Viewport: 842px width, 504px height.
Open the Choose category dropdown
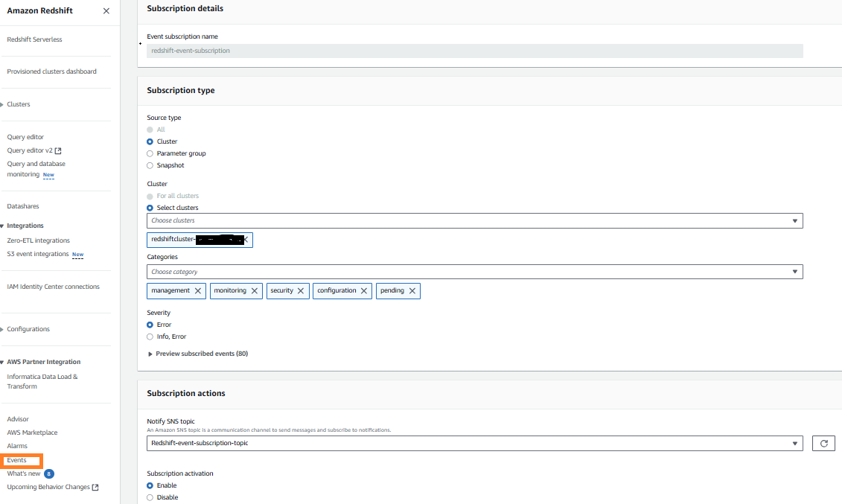coord(474,272)
